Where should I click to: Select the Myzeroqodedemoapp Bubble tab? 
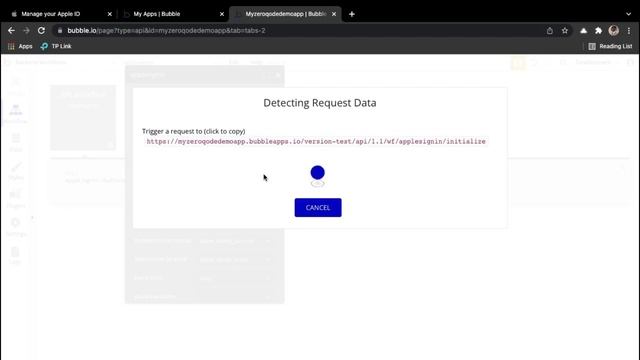point(286,14)
